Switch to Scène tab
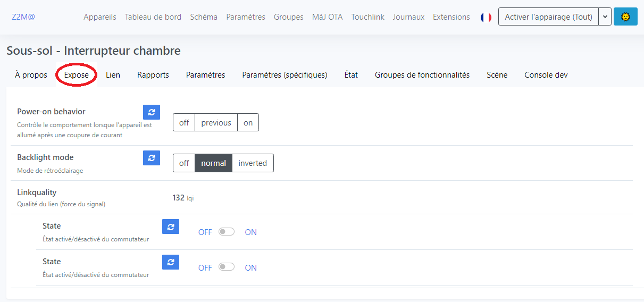 (497, 75)
